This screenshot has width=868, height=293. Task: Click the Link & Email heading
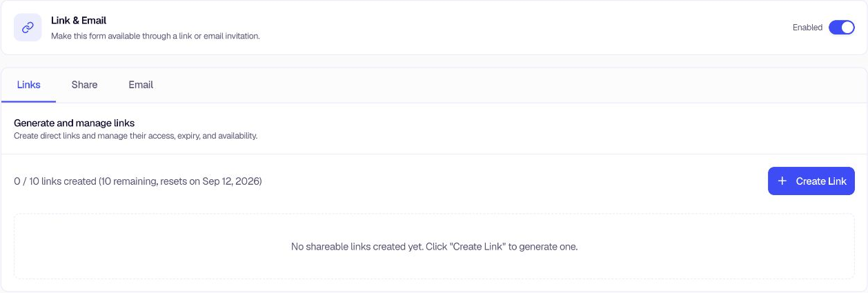point(79,21)
